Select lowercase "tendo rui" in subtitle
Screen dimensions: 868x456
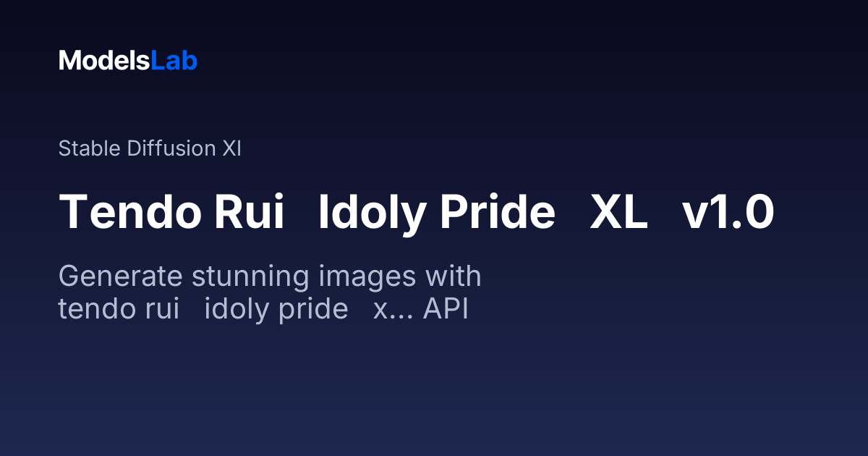point(119,310)
